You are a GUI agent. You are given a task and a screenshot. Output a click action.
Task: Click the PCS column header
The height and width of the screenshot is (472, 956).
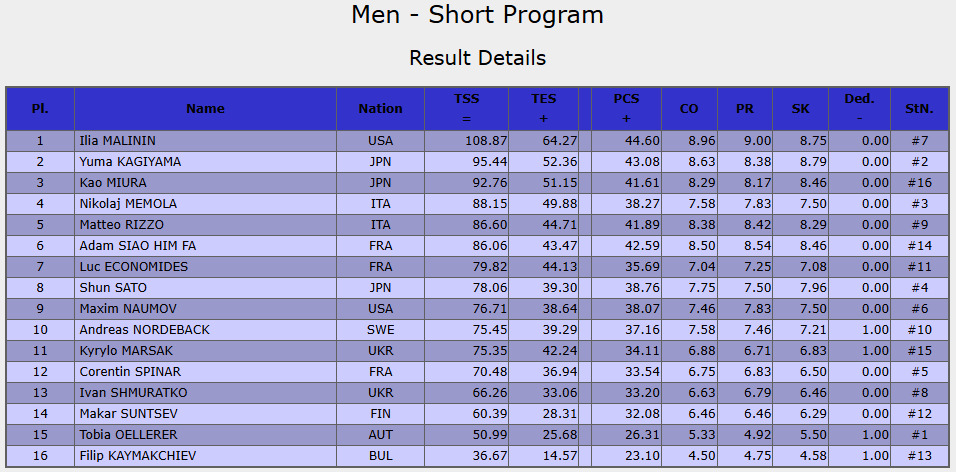click(x=626, y=109)
